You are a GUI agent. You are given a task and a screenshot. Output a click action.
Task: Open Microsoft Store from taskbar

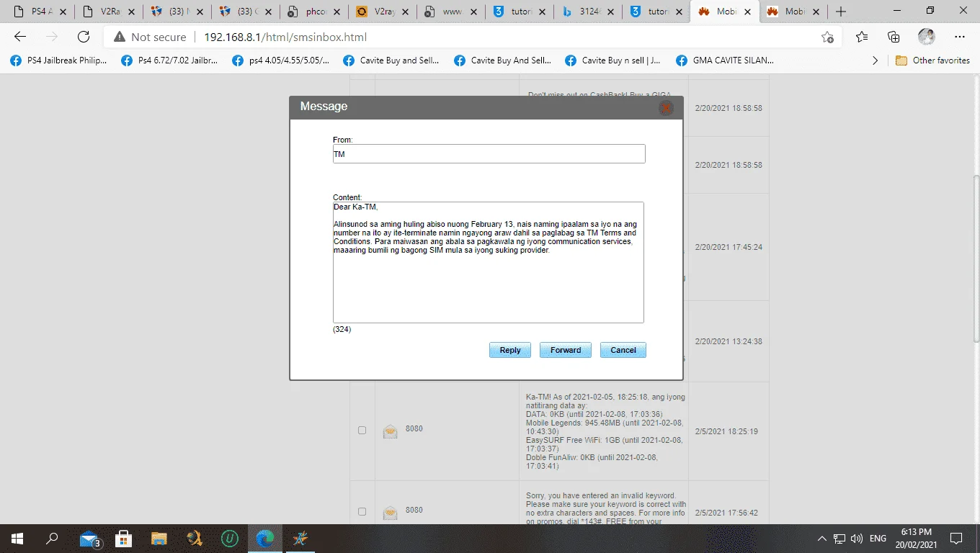click(123, 539)
